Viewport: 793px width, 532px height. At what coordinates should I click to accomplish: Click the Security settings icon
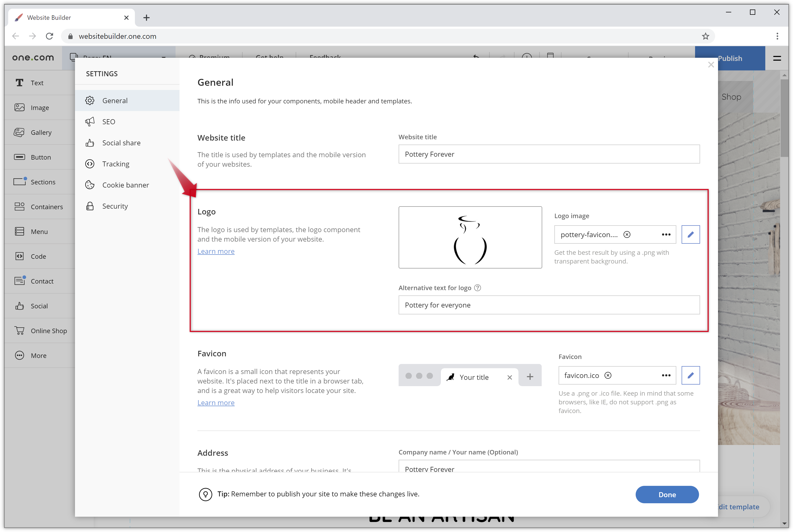click(90, 206)
